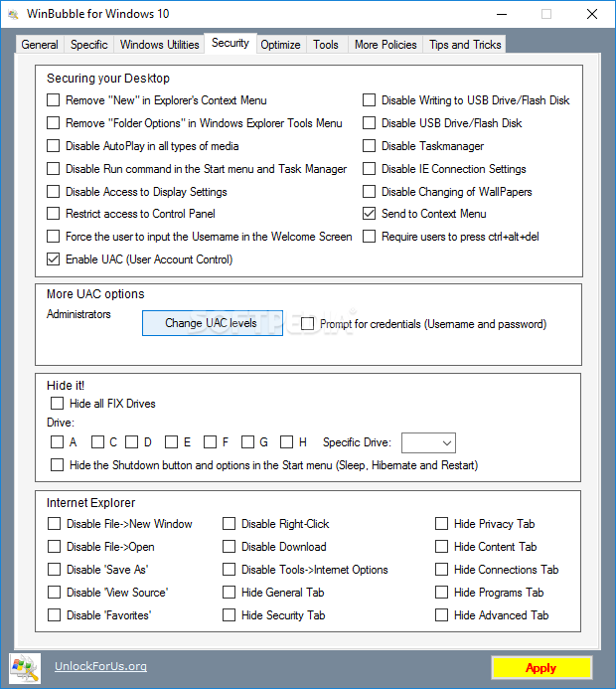616x689 pixels.
Task: Select the Security tab
Action: pos(231,43)
